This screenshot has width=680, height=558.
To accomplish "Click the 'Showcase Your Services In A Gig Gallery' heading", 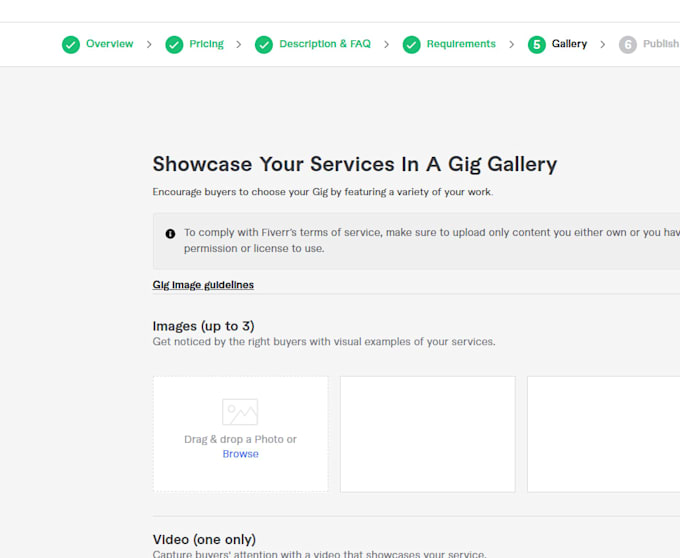I will 355,164.
